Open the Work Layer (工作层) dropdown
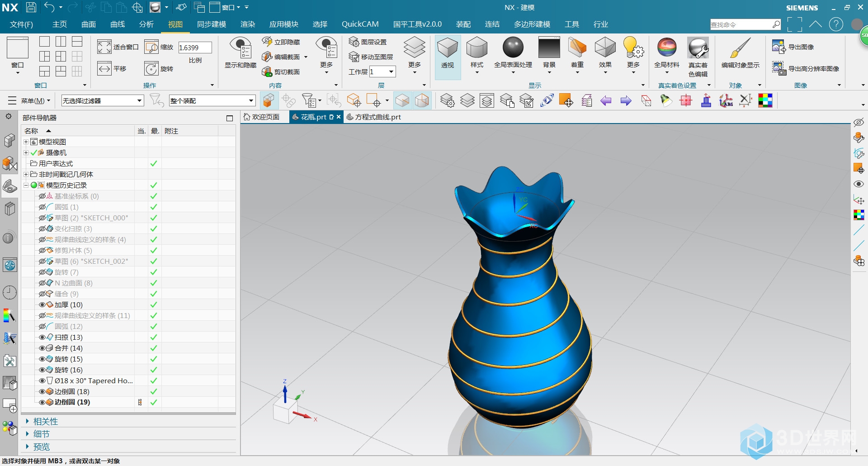 pos(392,71)
